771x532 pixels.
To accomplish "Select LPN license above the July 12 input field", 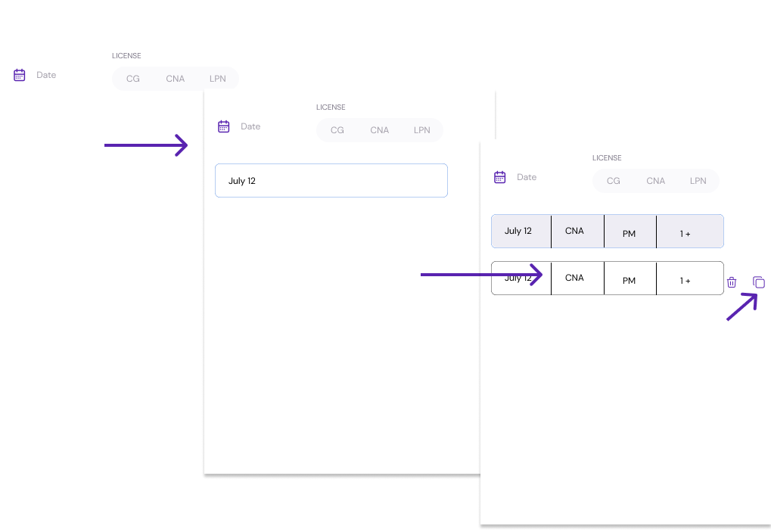I will click(x=422, y=130).
